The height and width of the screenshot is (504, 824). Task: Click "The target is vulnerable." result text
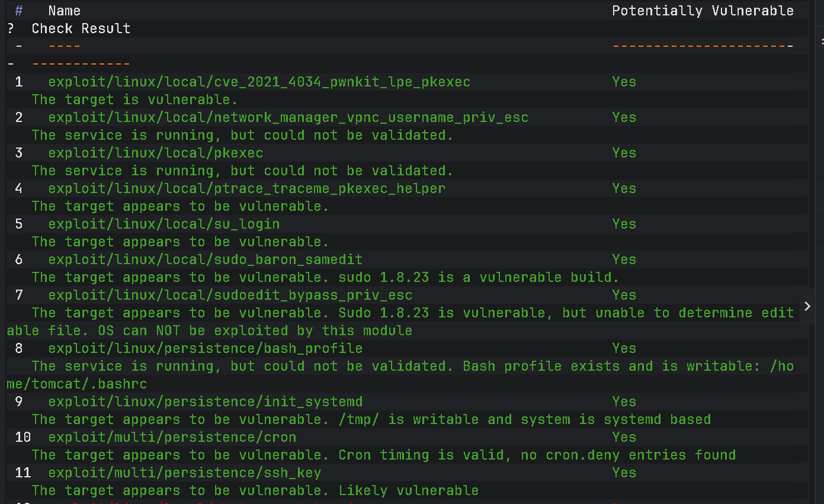click(135, 99)
